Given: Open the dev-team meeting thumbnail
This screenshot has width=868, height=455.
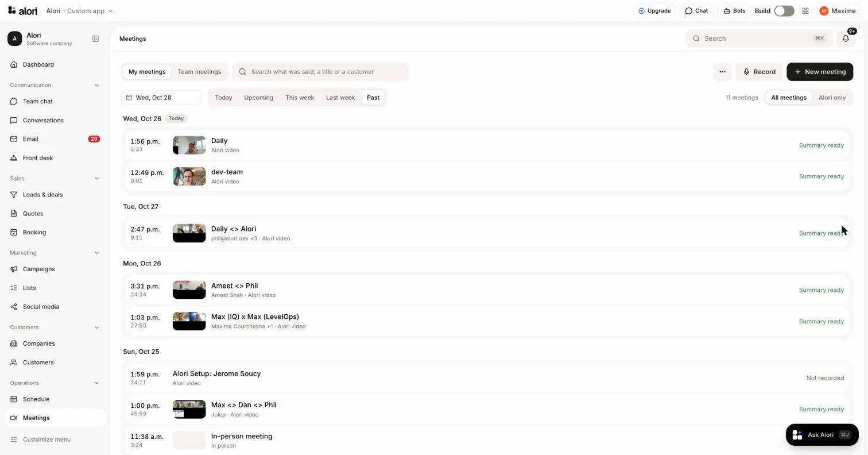Looking at the screenshot, I should click(x=189, y=176).
